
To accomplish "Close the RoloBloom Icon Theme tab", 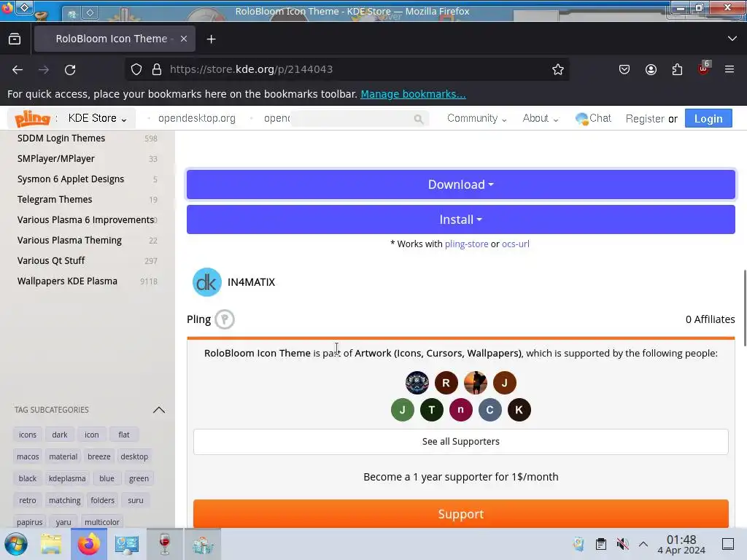I will 184,39.
